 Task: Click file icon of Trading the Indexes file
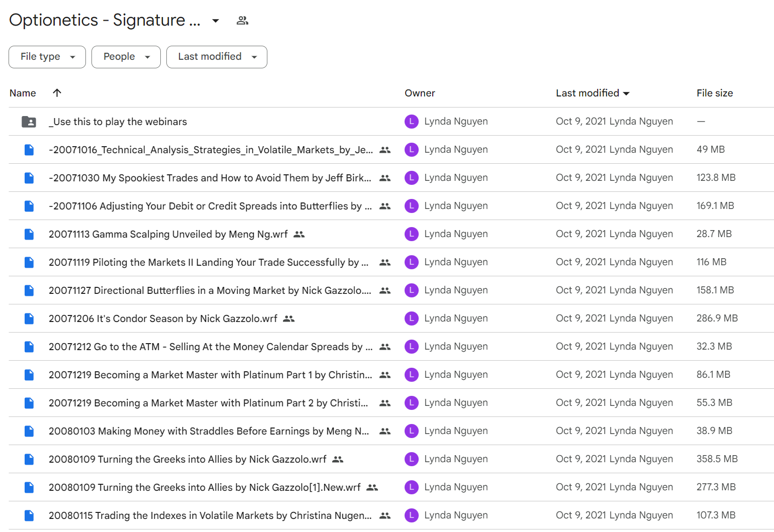pos(29,515)
